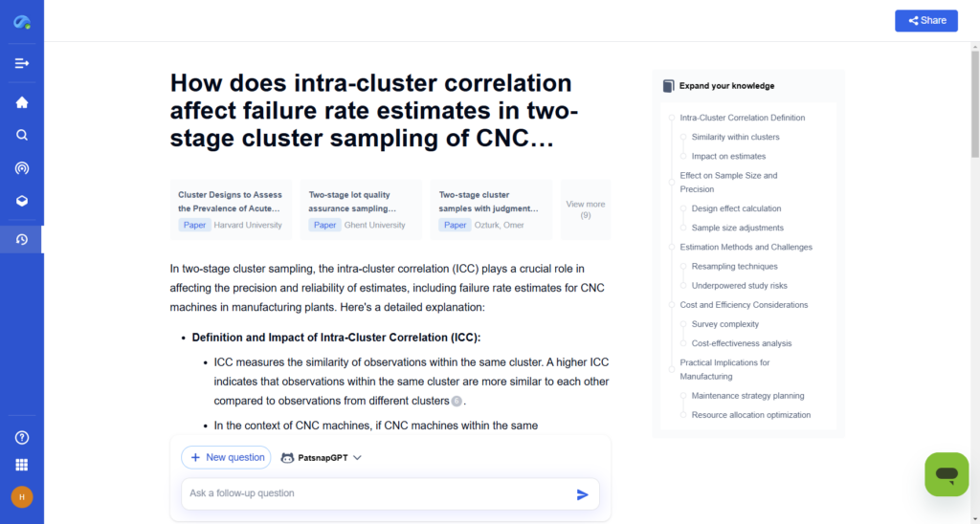Go to Home in sidebar

click(21, 102)
